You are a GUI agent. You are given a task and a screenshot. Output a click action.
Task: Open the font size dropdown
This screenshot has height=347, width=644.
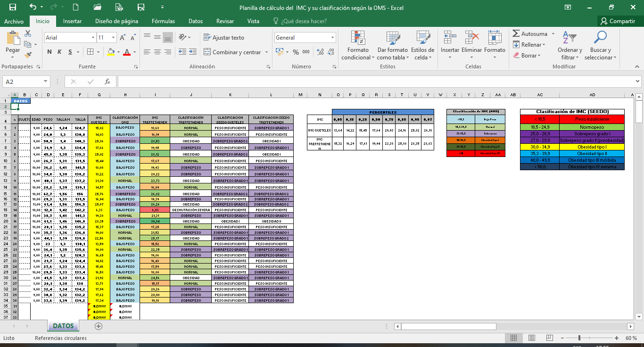pyautogui.click(x=113, y=37)
